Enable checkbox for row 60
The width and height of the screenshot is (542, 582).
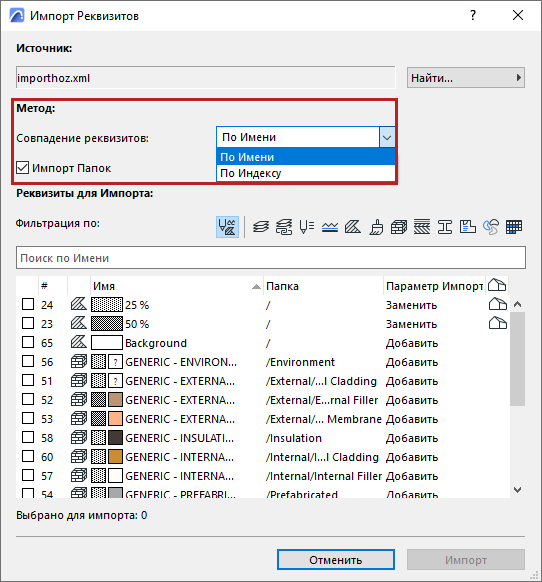(x=28, y=456)
